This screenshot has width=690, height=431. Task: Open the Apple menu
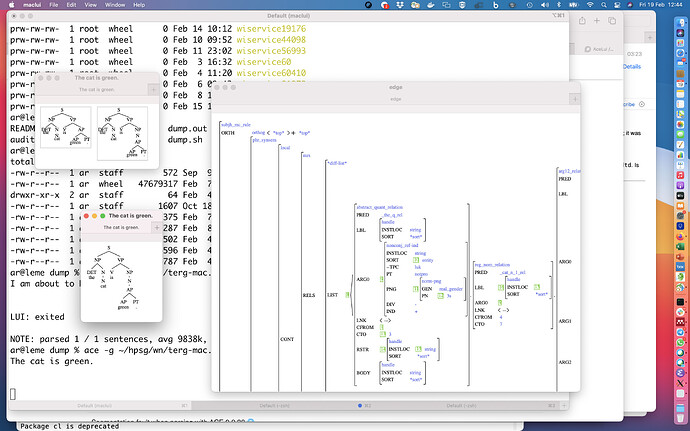pos(11,5)
